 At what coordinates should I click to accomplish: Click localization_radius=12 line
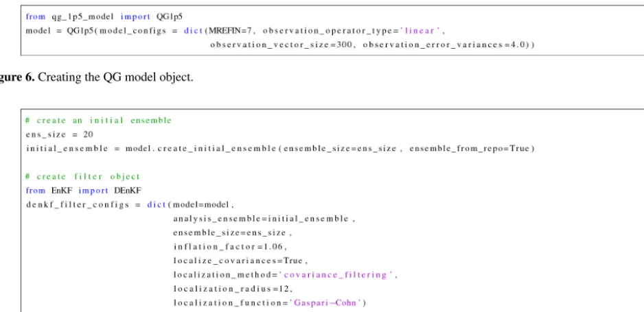pos(233,289)
